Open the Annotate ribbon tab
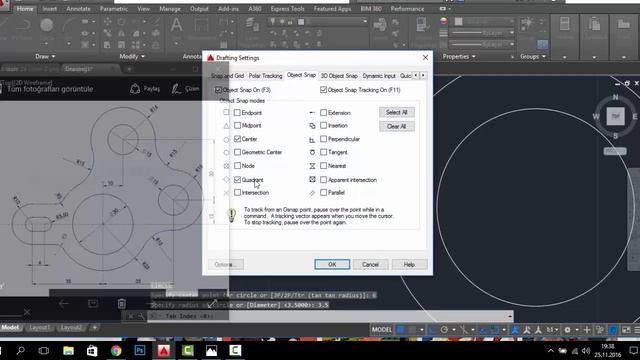640x360 pixels. (x=78, y=9)
